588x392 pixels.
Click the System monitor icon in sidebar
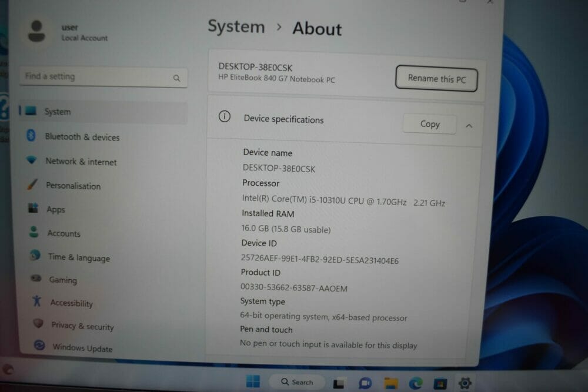click(31, 110)
